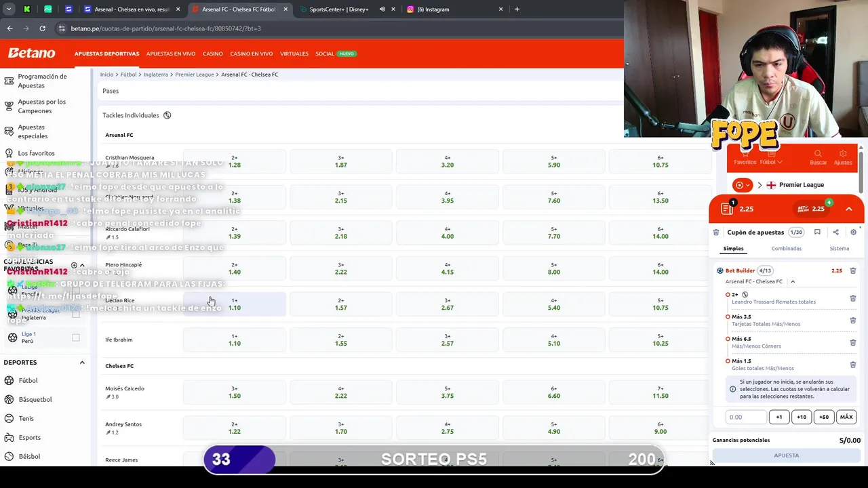
Task: Select Ife Ibrahim 2+ tackles at 1.55
Action: click(341, 340)
